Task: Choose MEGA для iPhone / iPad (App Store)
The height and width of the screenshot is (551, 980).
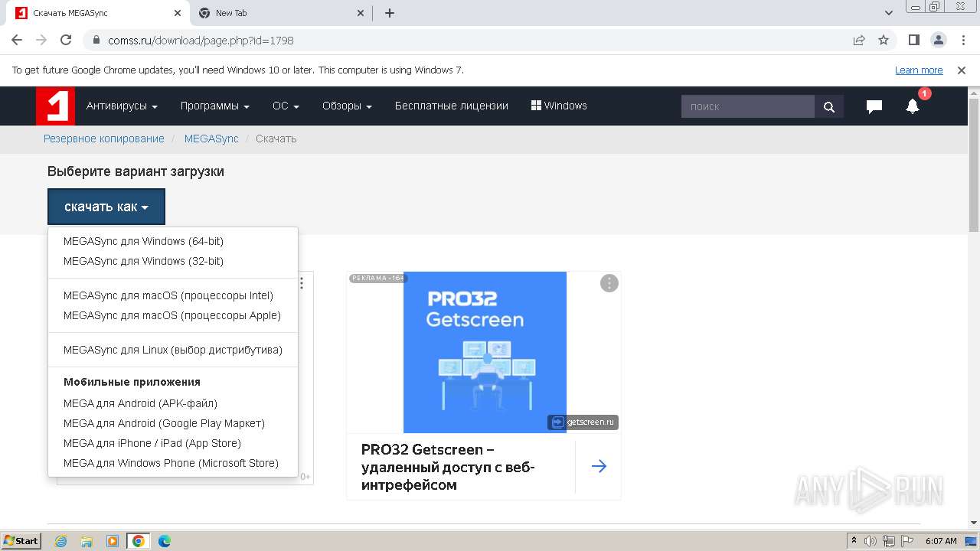Action: [x=152, y=443]
